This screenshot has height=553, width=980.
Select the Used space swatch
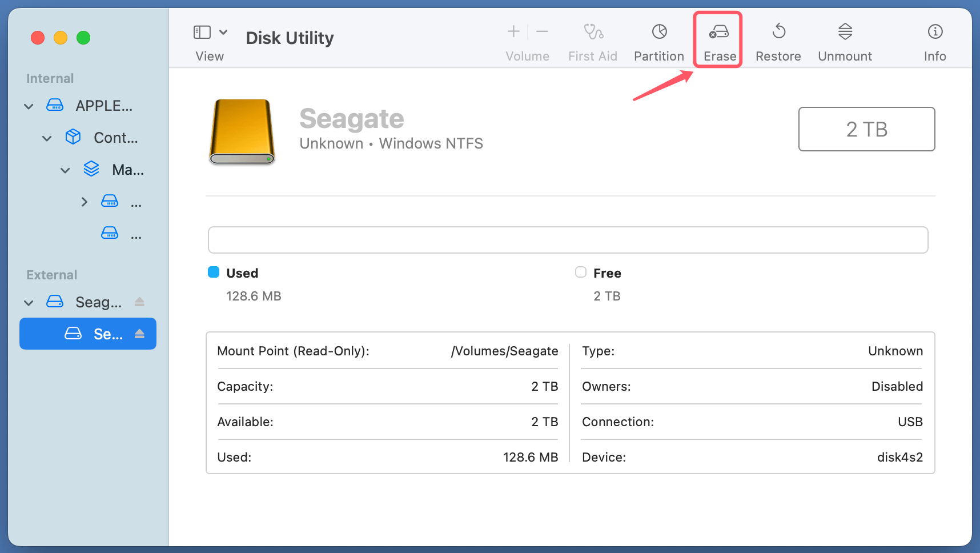click(213, 273)
